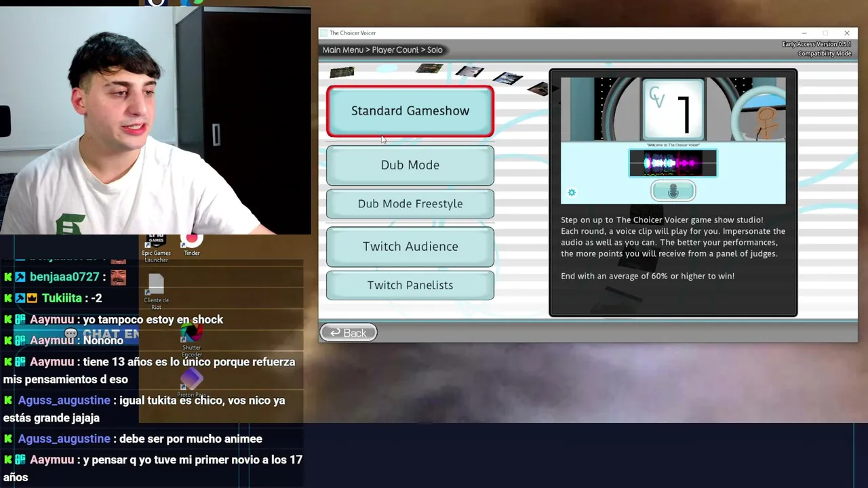
Task: Choose Dub Mode
Action: (410, 165)
